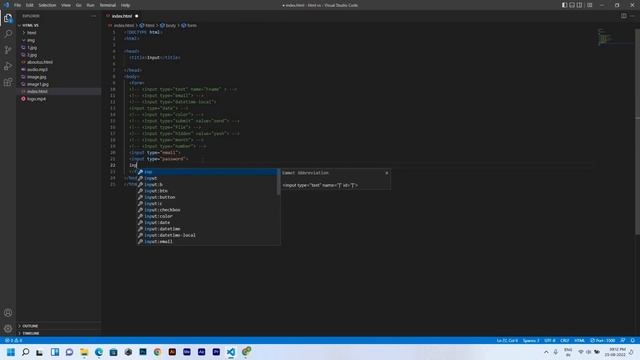Click the Visual Studio Code taskbar icon
Screen dimensions: 640x360
[231, 352]
